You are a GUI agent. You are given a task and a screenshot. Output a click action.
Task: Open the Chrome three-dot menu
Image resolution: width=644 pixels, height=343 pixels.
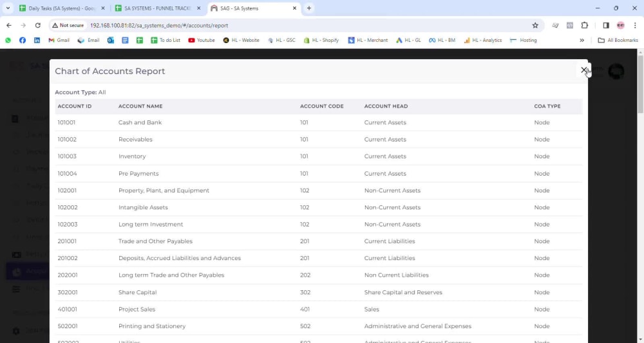click(635, 26)
